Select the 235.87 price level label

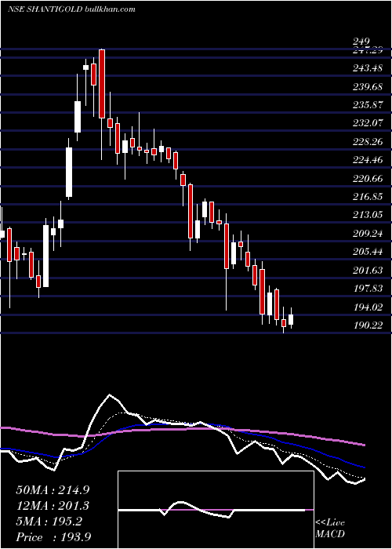(368, 104)
